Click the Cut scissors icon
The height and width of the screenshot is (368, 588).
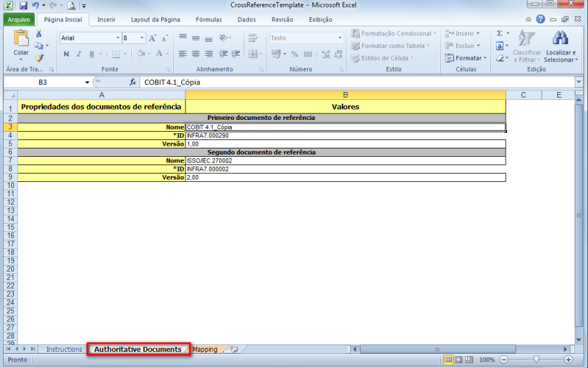38,34
